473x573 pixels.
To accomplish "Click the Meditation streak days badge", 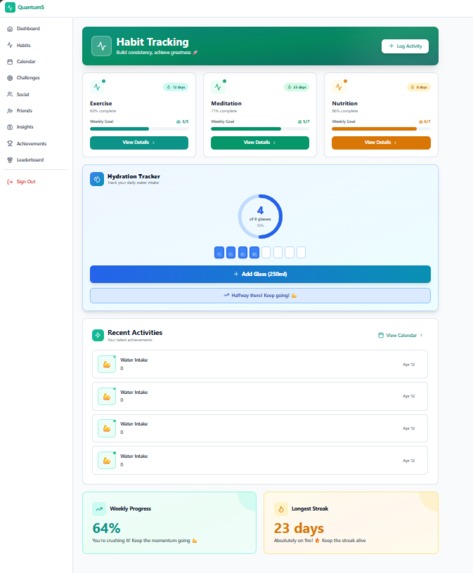I will click(x=296, y=87).
